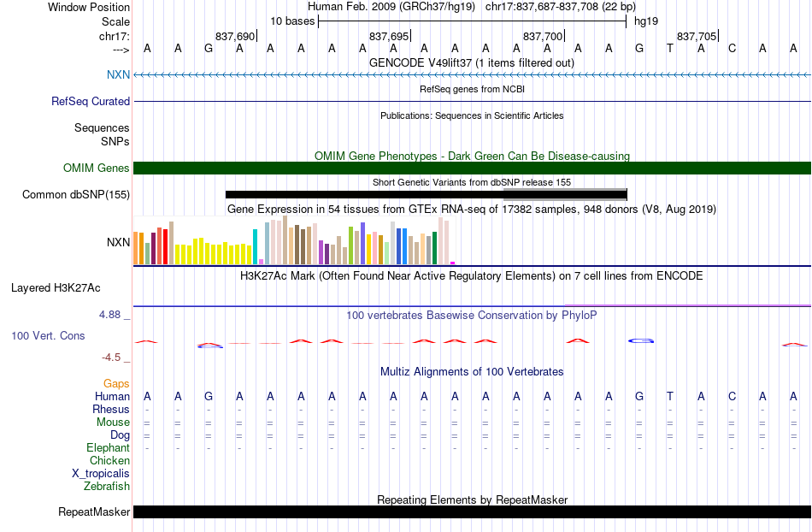Click the Publications Sequences track title
The image size is (812, 532).
[472, 115]
